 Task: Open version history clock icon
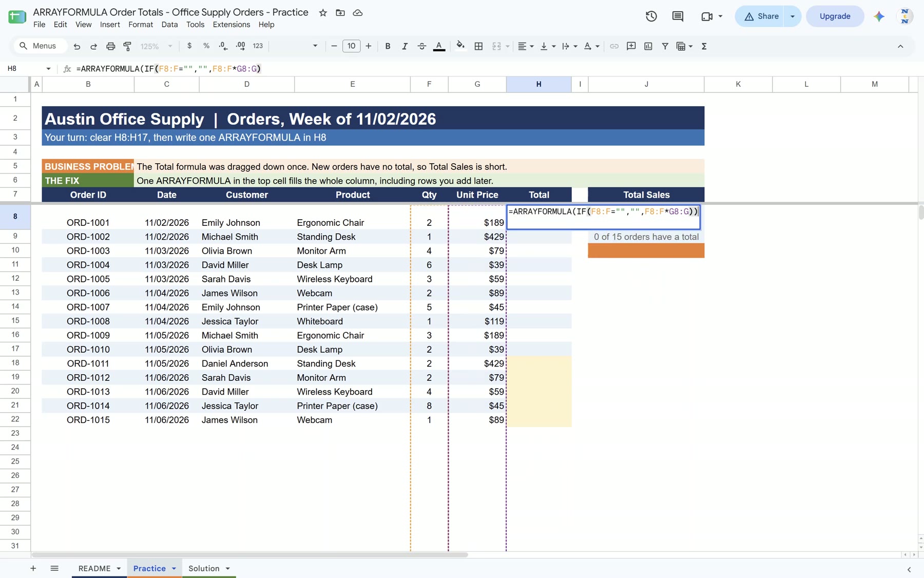[x=651, y=16]
